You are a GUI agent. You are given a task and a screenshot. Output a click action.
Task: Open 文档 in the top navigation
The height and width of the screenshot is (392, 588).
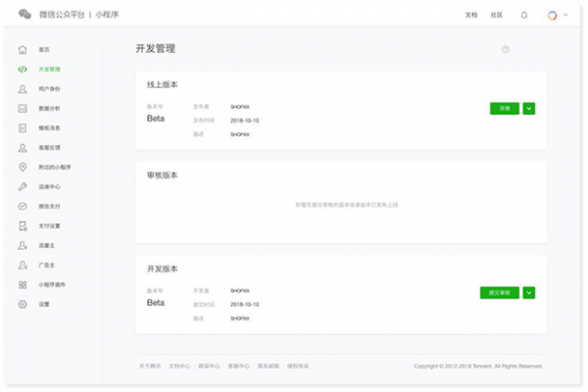click(x=471, y=16)
